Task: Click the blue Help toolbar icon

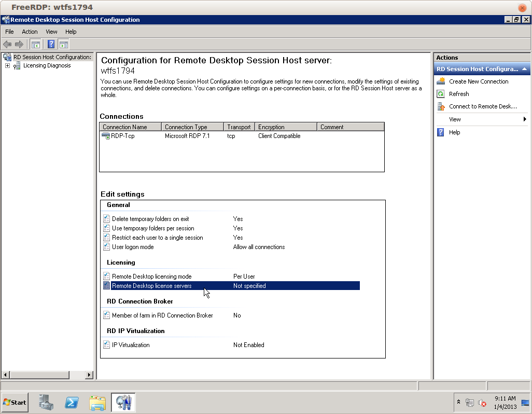Action: coord(51,44)
